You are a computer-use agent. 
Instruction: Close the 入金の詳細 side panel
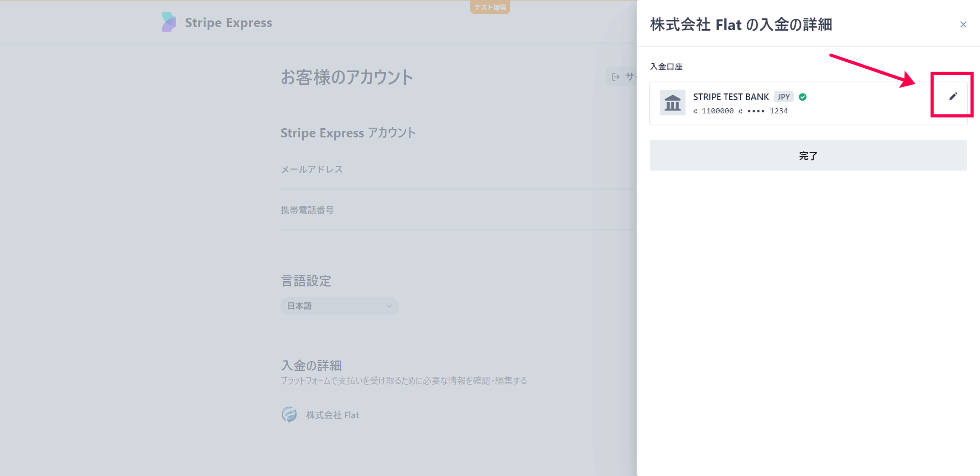pos(963,25)
